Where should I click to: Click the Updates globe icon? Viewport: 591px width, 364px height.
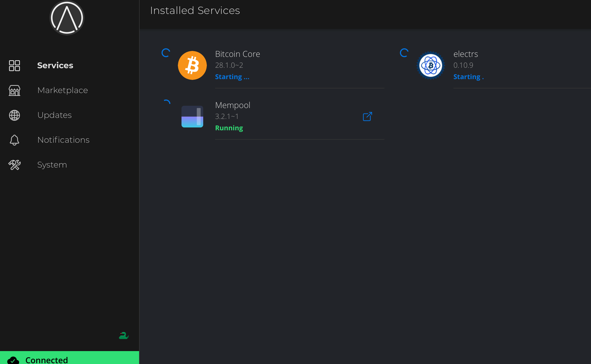point(14,115)
